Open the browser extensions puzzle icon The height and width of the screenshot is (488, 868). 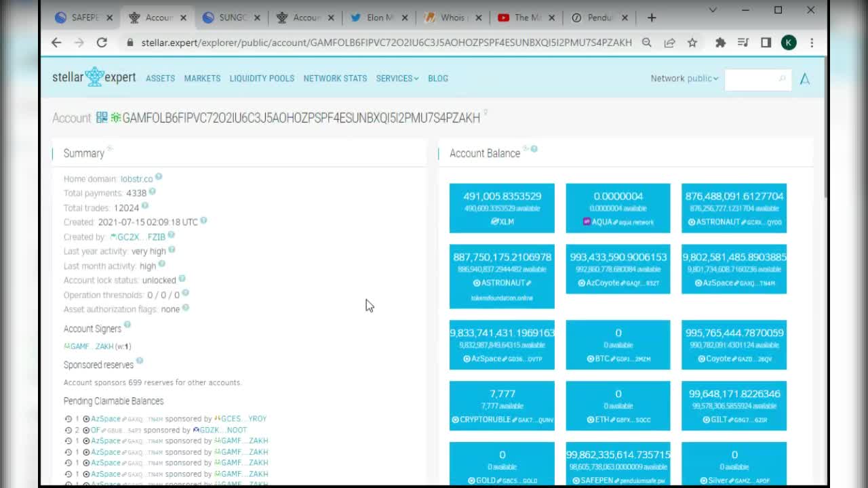click(x=720, y=42)
